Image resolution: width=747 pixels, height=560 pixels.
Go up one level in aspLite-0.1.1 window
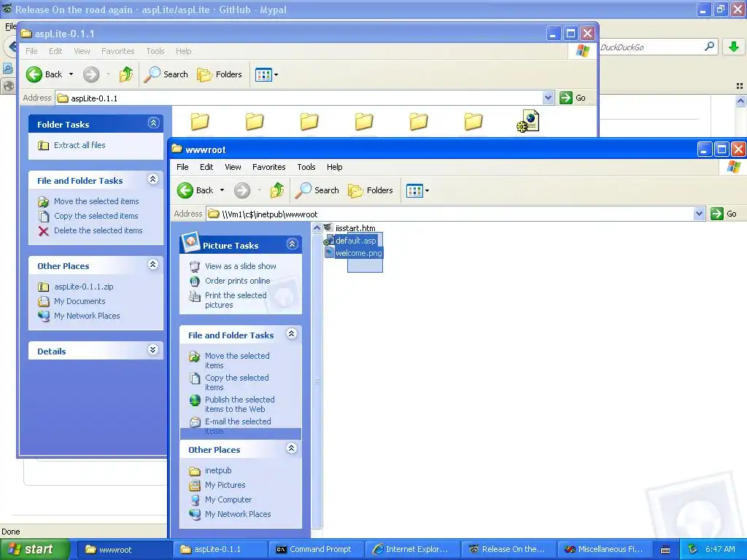point(125,74)
